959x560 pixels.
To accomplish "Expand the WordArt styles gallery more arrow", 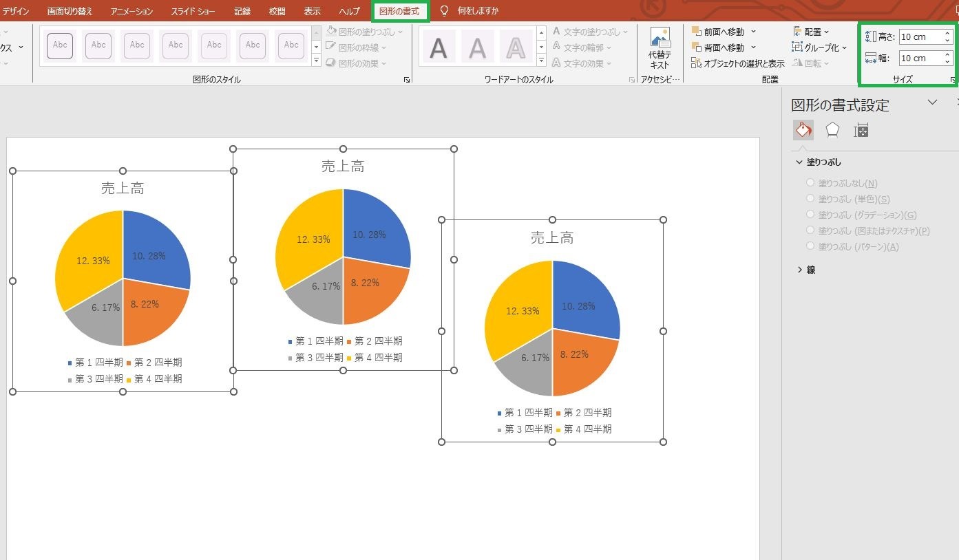I will pyautogui.click(x=541, y=61).
